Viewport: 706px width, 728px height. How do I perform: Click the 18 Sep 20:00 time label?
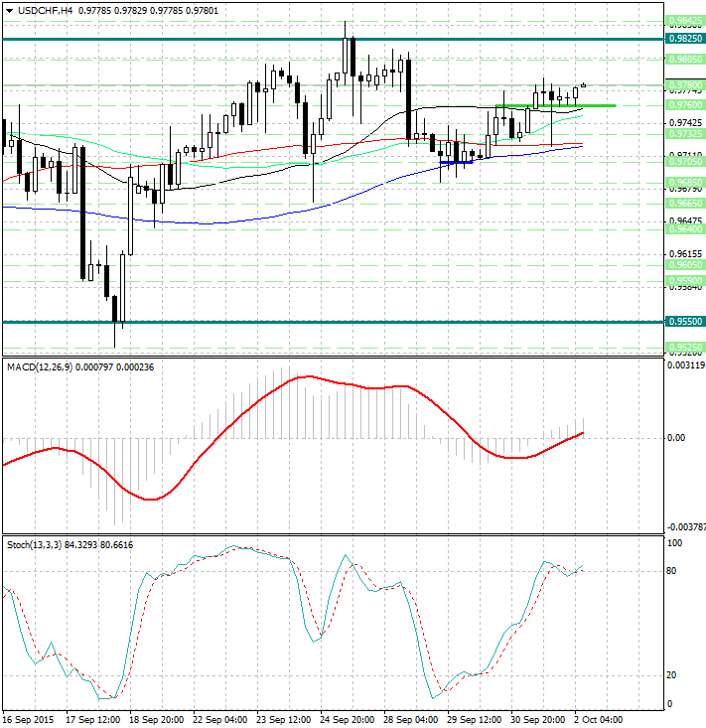[x=157, y=720]
